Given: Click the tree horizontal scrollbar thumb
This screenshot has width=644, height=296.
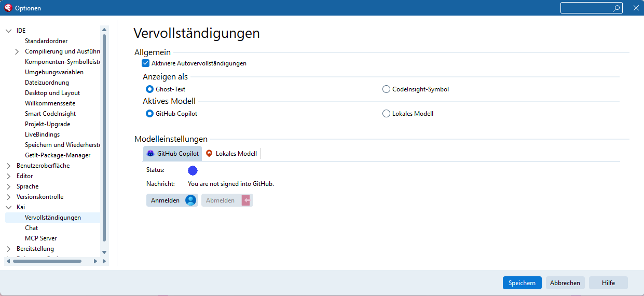Looking at the screenshot, I should pos(47,261).
